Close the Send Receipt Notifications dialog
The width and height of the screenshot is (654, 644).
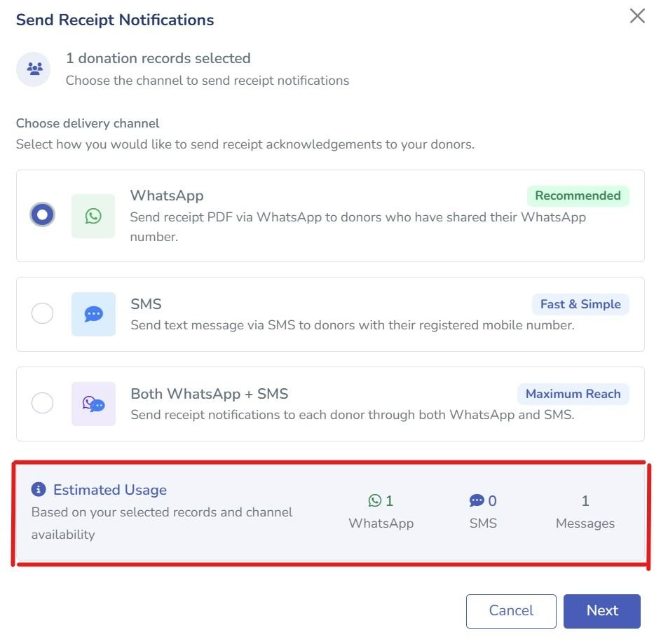point(637,16)
